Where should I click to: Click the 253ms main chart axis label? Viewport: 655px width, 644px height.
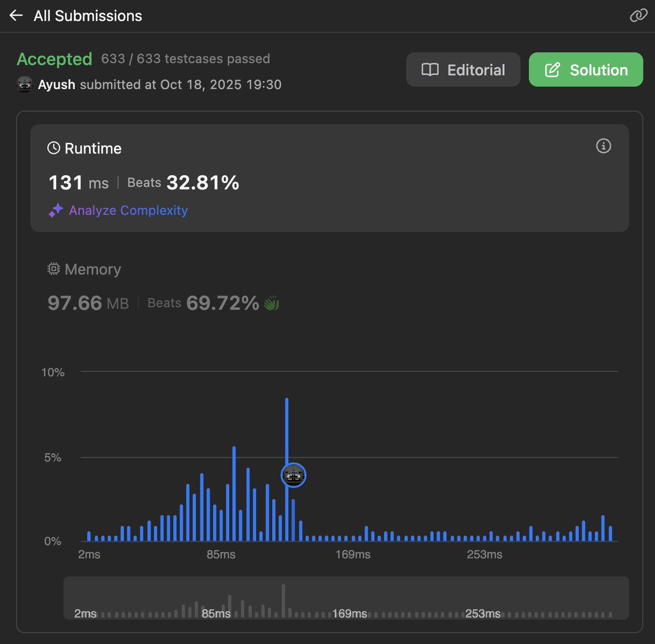[x=485, y=554]
